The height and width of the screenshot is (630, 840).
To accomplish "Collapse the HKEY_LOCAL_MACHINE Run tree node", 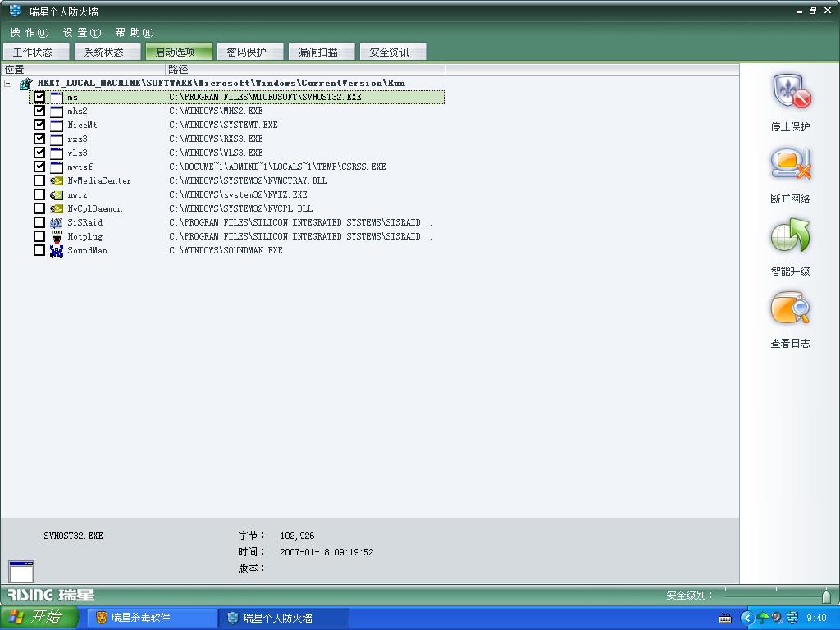I will click(x=8, y=84).
